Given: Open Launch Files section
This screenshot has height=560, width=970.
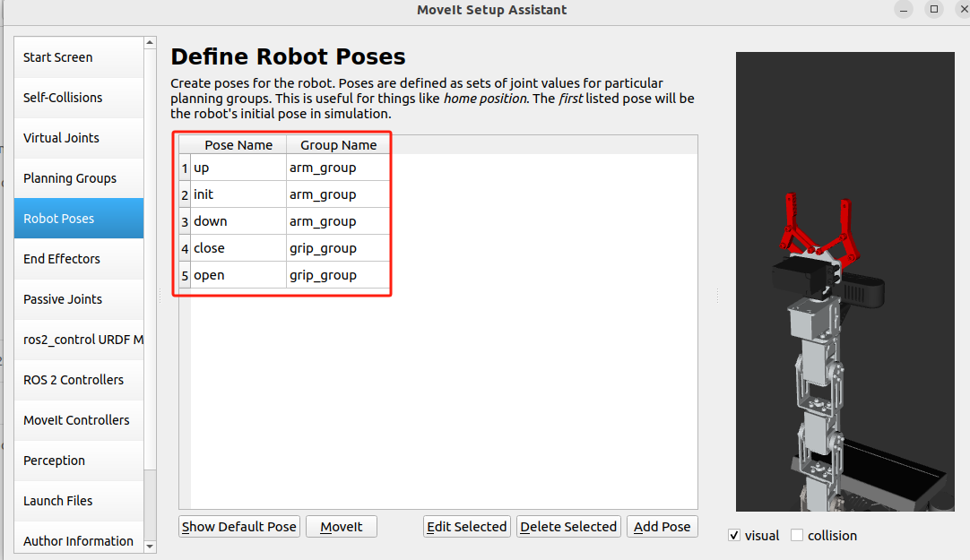Looking at the screenshot, I should pos(79,501).
